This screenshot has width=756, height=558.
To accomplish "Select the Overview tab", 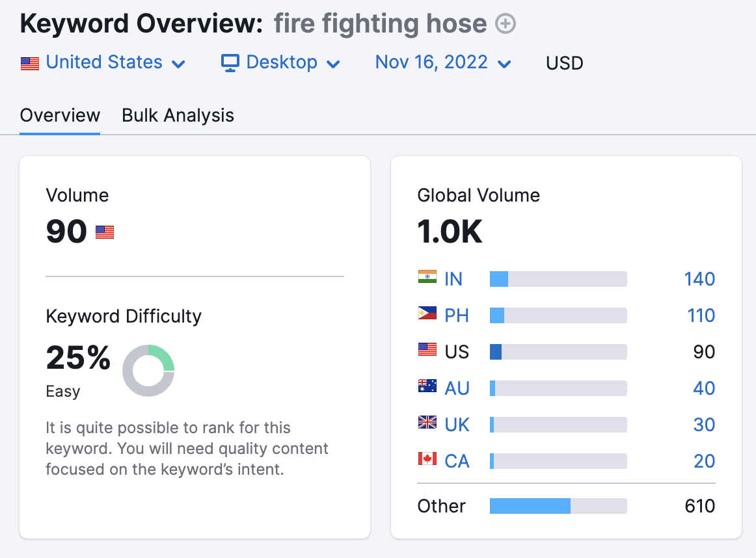I will 60,116.
